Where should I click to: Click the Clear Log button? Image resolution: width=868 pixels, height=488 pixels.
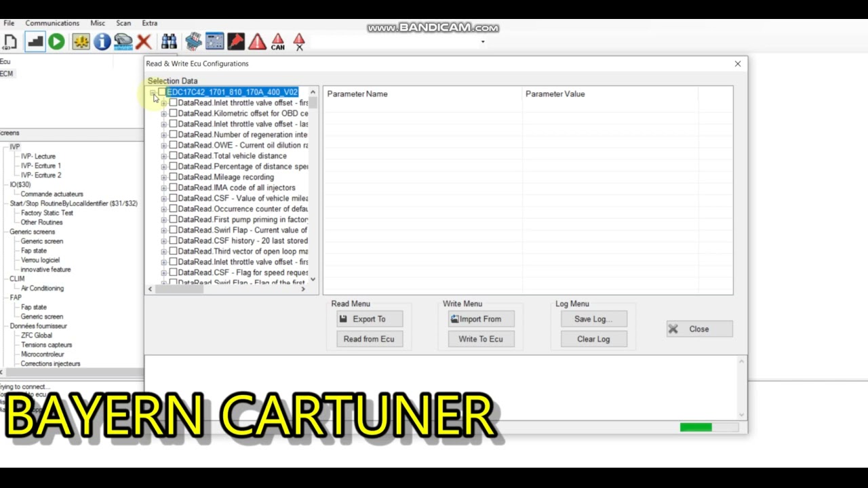pyautogui.click(x=593, y=339)
